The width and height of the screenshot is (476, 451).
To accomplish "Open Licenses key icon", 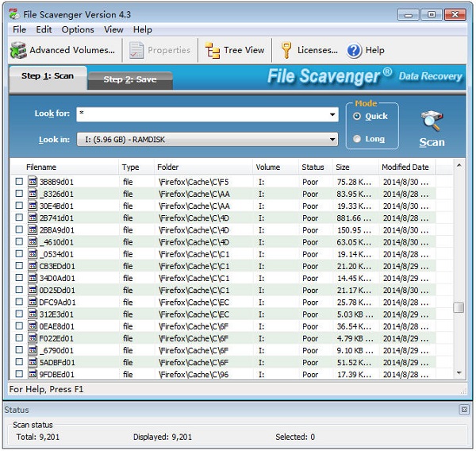I will pos(286,50).
